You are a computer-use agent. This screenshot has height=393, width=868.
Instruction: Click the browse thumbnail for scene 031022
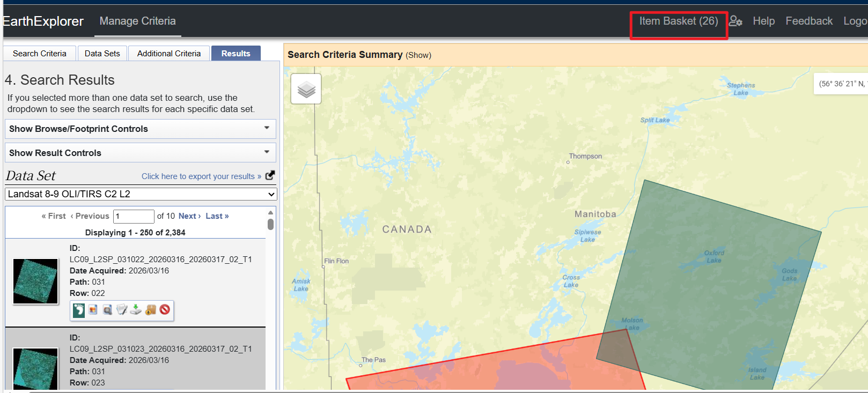coord(35,281)
